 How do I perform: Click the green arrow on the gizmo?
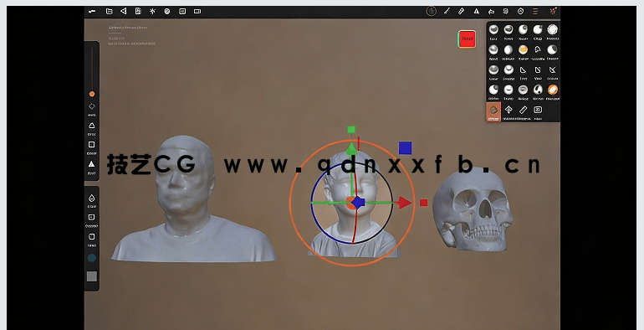(351, 149)
